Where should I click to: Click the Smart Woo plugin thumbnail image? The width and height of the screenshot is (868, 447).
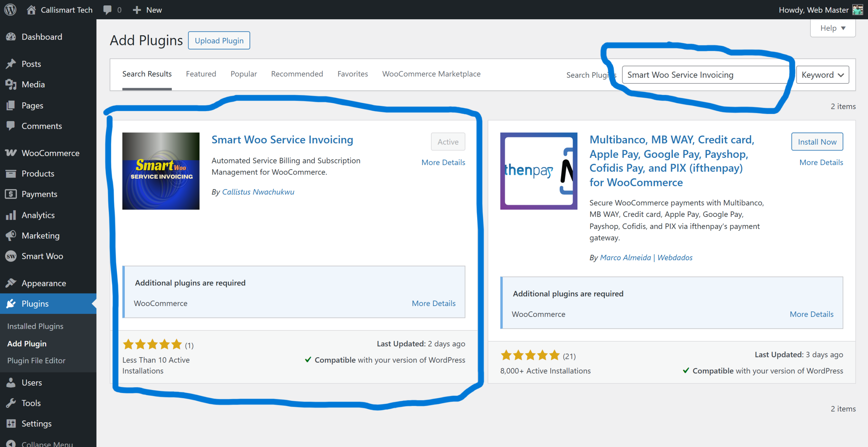[x=161, y=171]
